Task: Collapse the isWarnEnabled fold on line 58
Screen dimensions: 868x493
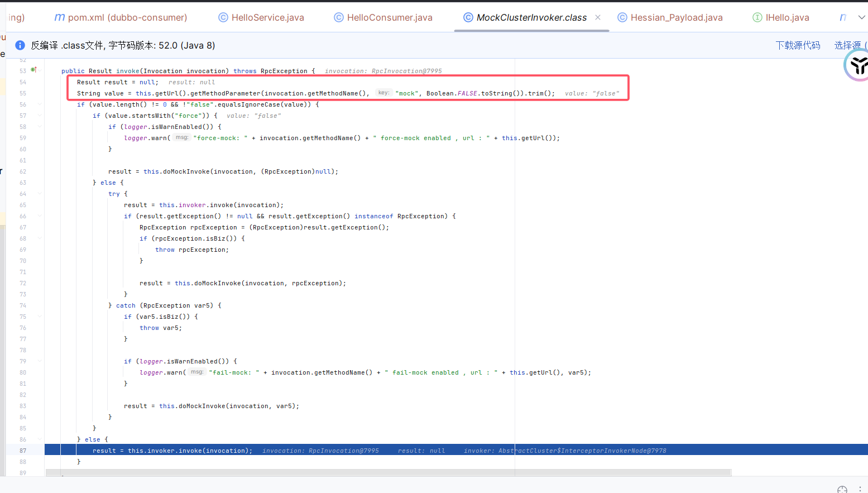Action: [40, 127]
